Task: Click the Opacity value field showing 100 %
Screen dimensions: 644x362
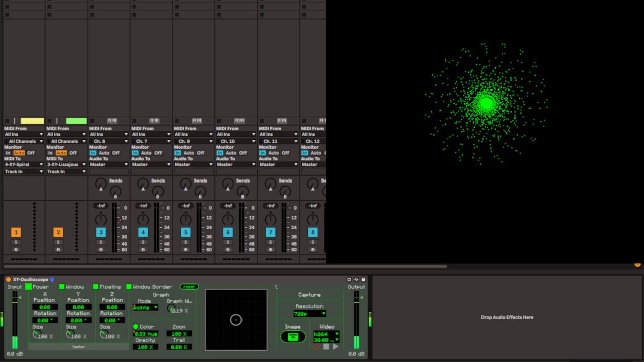Action: tap(145, 347)
